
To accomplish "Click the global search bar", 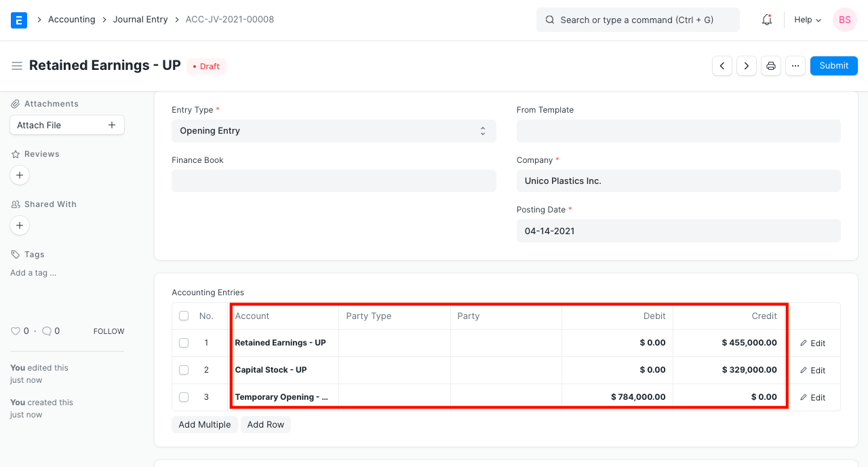I will pos(637,19).
